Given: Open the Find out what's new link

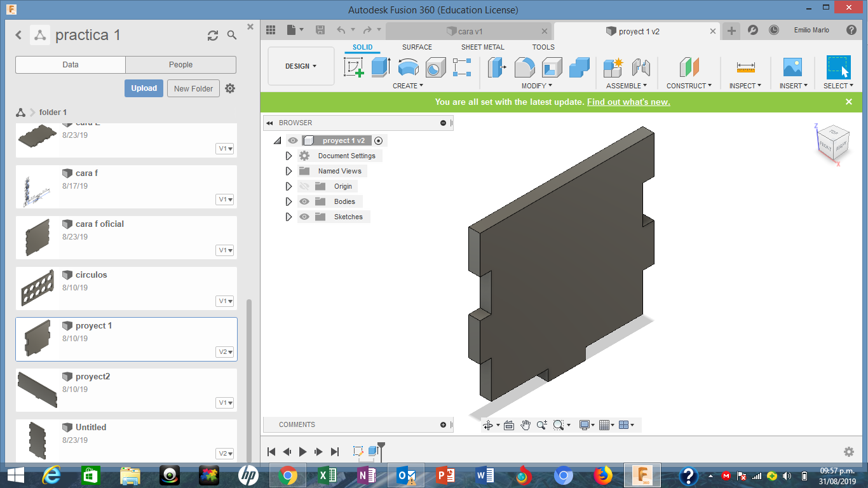Looking at the screenshot, I should coord(628,102).
